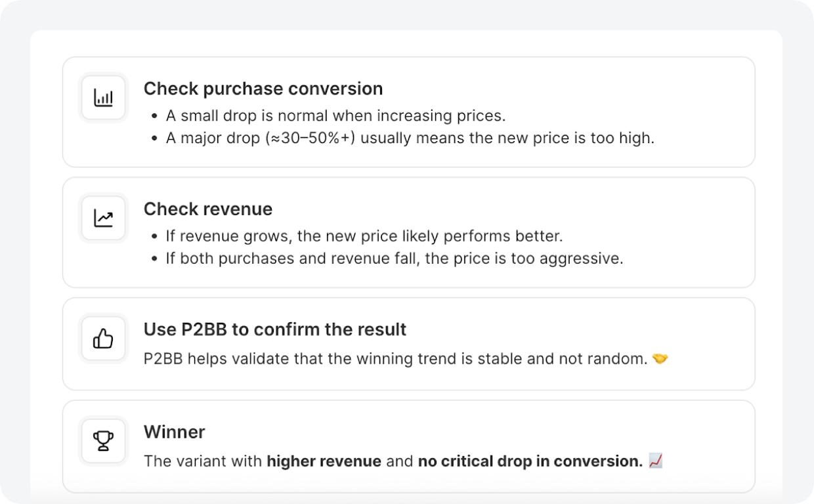Select the 'Check revenue' heading
The width and height of the screenshot is (814, 504).
pyautogui.click(x=207, y=209)
